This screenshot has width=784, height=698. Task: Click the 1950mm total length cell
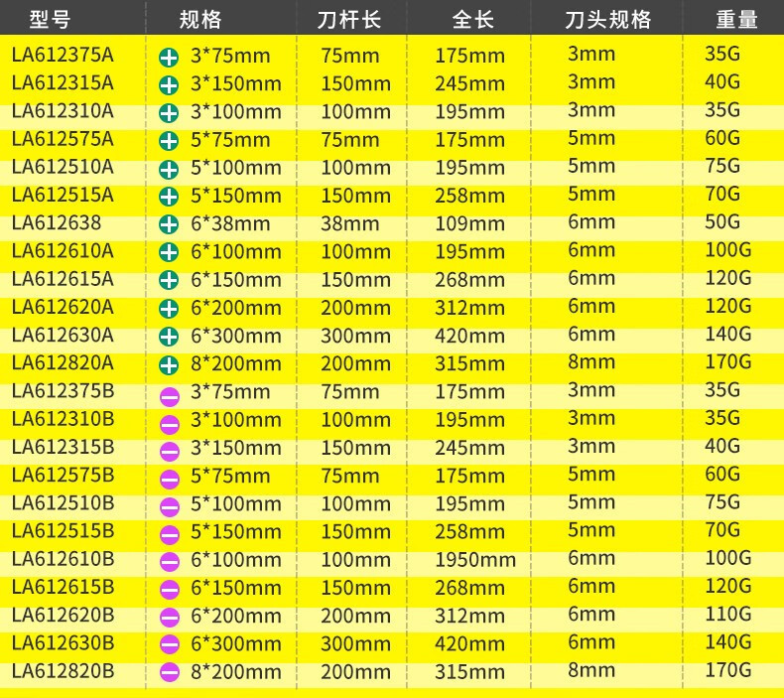click(x=475, y=560)
